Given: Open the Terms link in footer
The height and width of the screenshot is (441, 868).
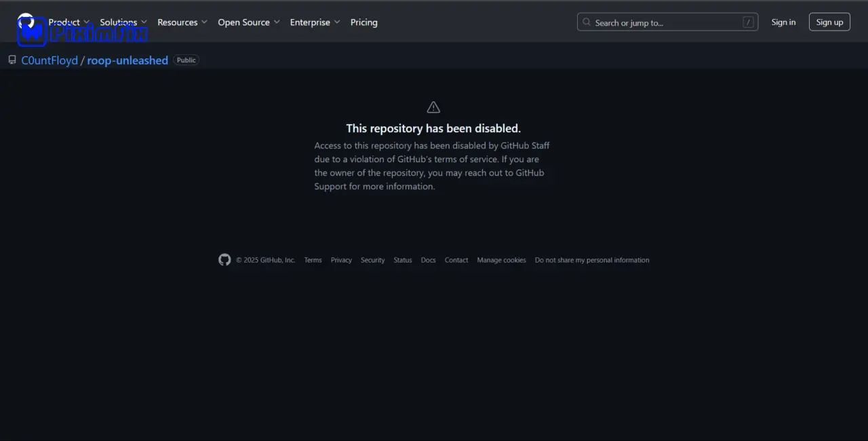Looking at the screenshot, I should point(313,260).
